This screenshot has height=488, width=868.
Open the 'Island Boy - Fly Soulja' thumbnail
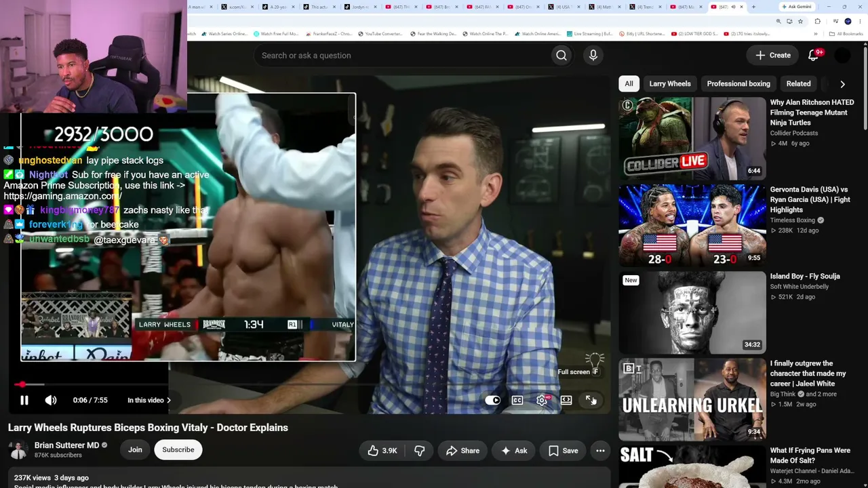(692, 312)
